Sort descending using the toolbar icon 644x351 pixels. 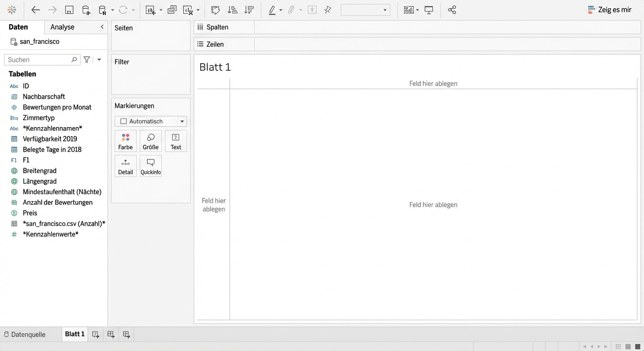coord(249,10)
